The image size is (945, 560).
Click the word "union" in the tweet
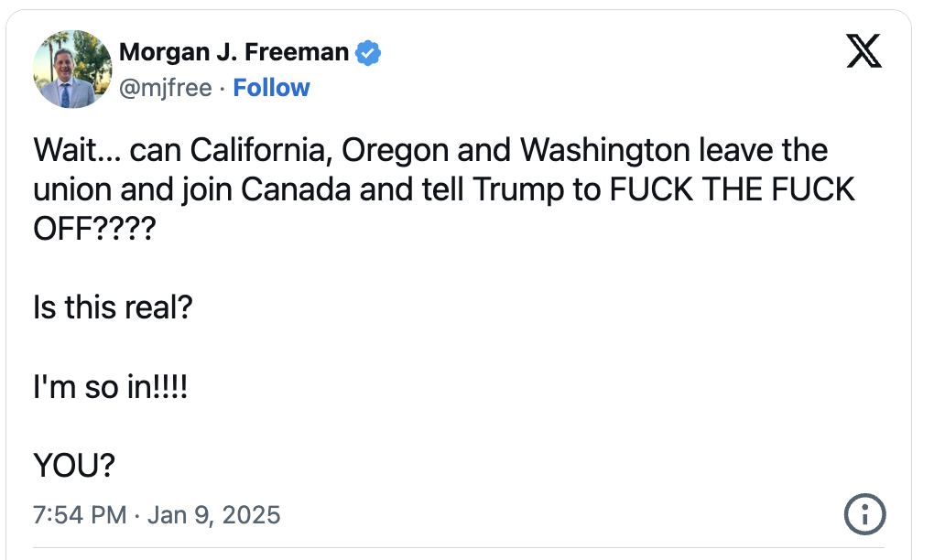point(71,189)
